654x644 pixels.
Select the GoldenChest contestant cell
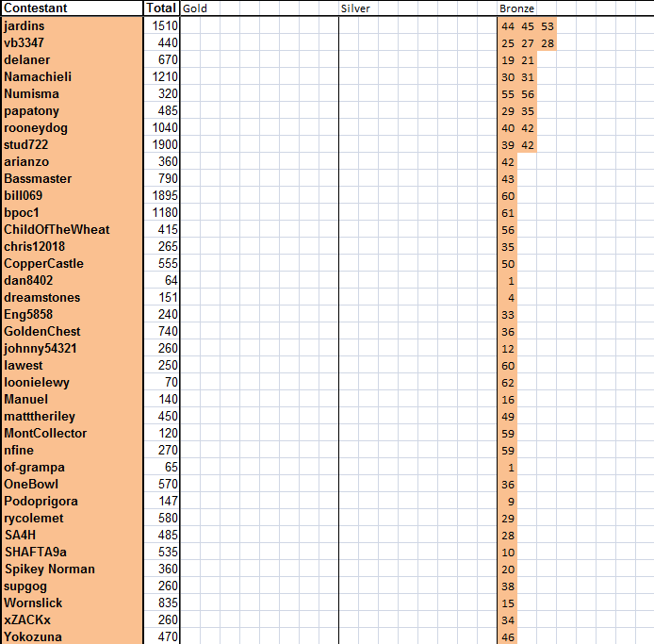[73, 331]
